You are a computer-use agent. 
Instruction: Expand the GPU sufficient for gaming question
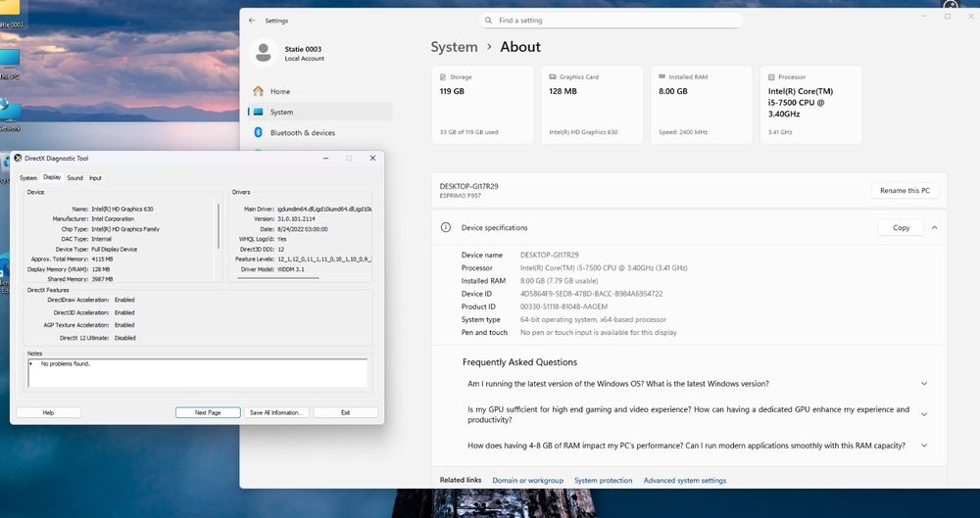(924, 414)
